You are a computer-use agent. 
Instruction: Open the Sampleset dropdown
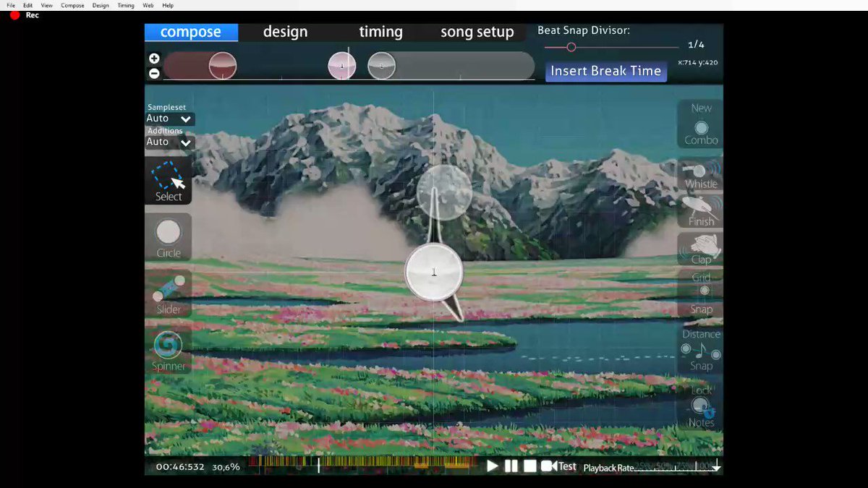(x=170, y=119)
